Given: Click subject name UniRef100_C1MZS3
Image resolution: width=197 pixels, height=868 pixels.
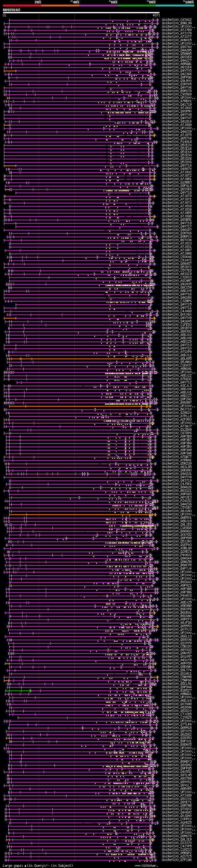Looking at the screenshot, I should tap(177, 850).
